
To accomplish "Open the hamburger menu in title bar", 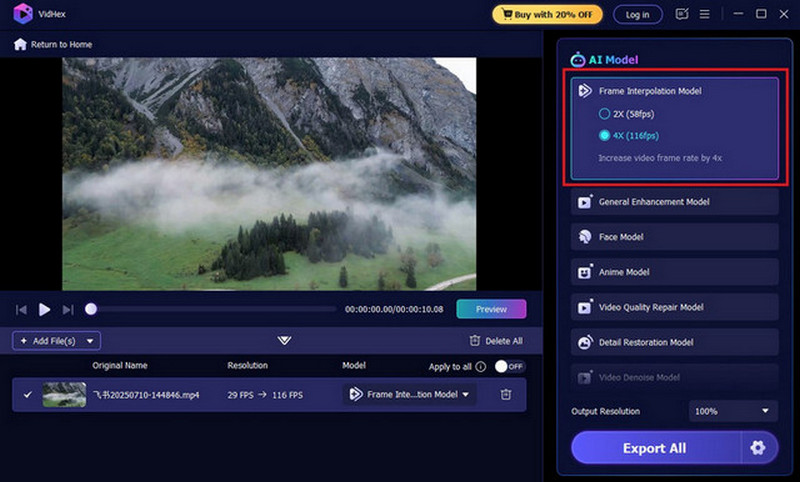I will [x=705, y=14].
